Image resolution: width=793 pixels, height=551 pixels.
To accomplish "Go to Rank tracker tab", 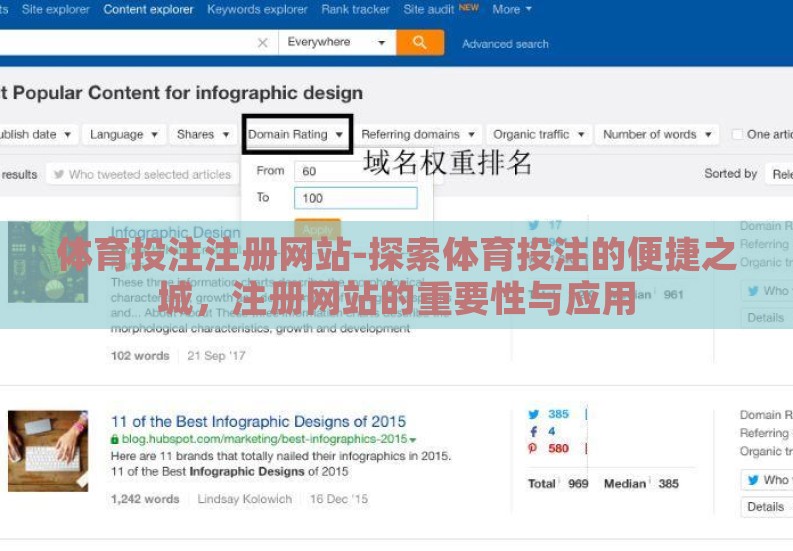I will [356, 9].
